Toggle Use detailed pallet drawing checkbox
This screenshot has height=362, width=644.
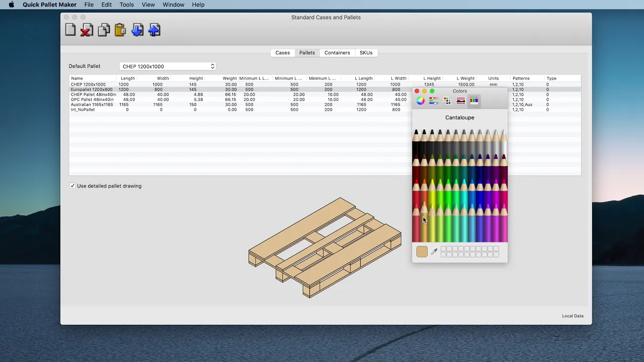tap(72, 186)
